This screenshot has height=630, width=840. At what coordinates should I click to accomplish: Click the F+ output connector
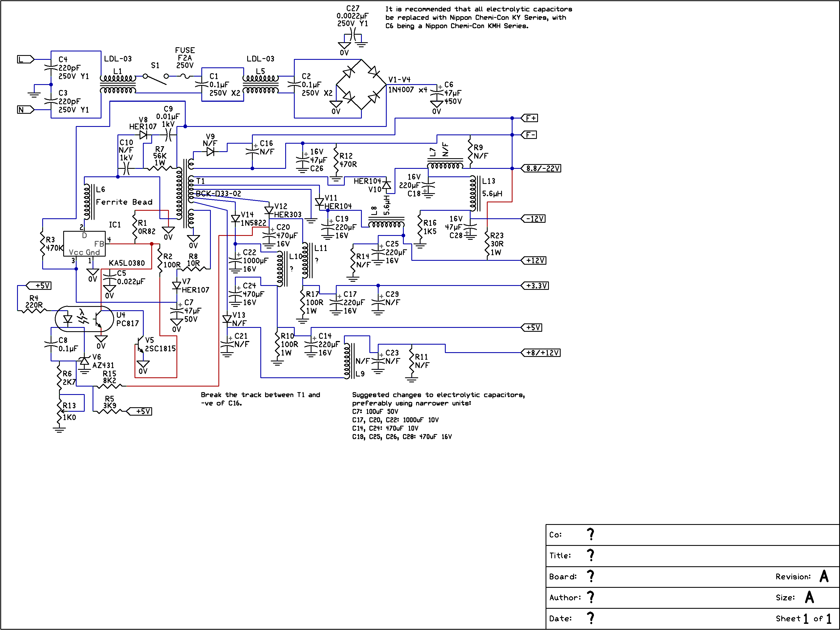(x=529, y=118)
